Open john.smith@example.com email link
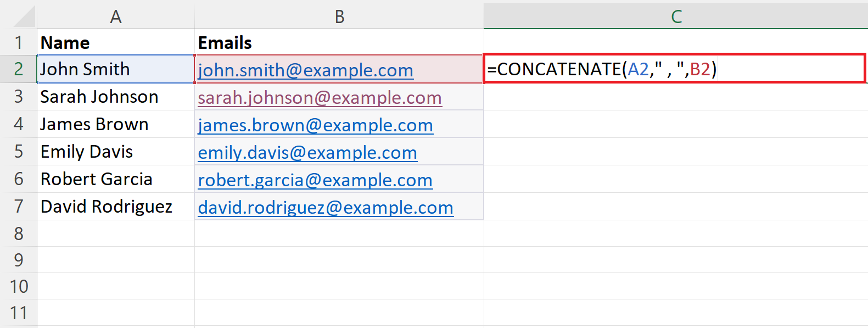Image resolution: width=868 pixels, height=328 pixels. coord(305,70)
